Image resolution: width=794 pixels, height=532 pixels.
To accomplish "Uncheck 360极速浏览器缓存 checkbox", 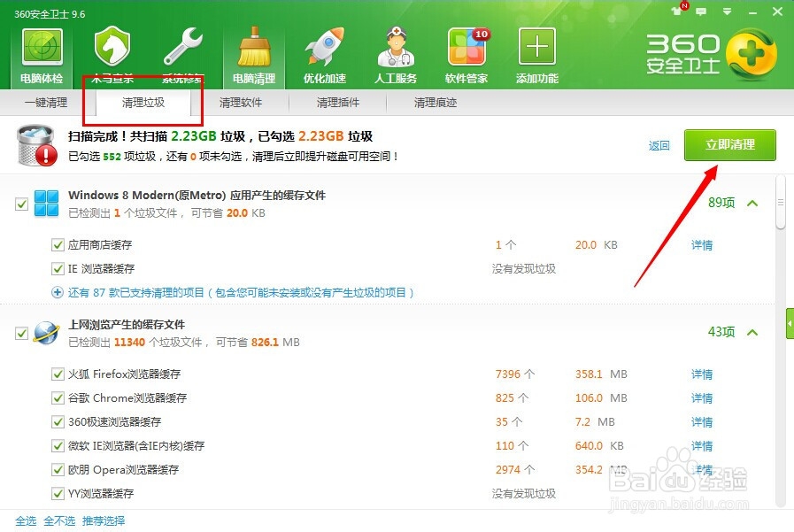I will 58,421.
